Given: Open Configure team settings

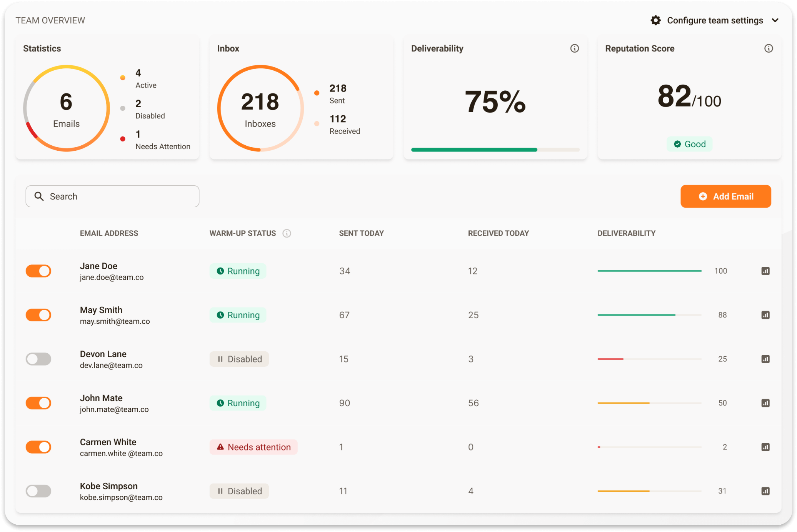Looking at the screenshot, I should click(x=715, y=20).
